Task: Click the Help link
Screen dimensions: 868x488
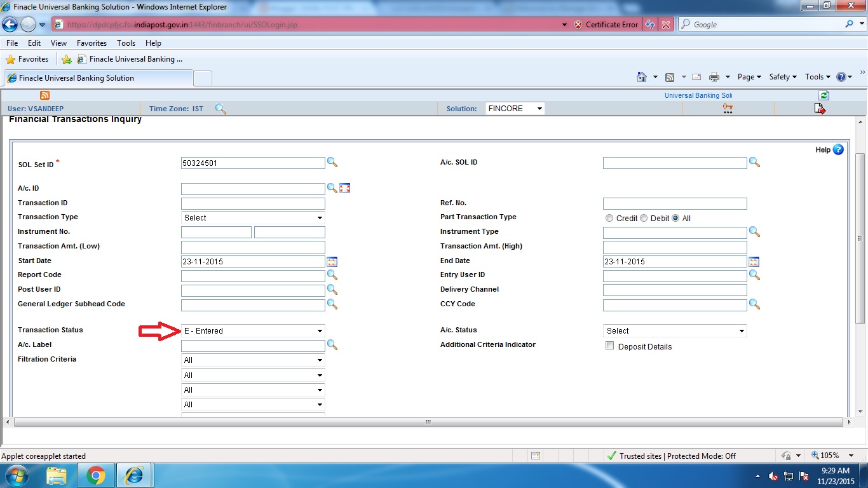Action: click(824, 150)
